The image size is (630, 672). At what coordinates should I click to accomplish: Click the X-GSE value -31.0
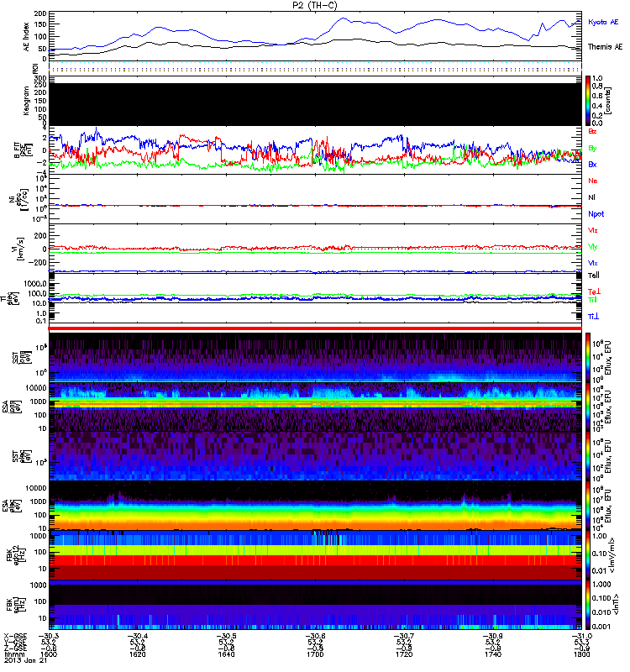[x=581, y=636]
